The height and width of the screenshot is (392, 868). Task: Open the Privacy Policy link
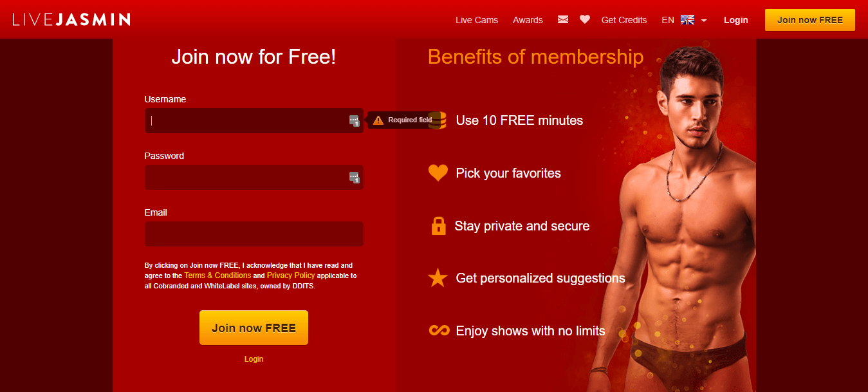click(291, 275)
